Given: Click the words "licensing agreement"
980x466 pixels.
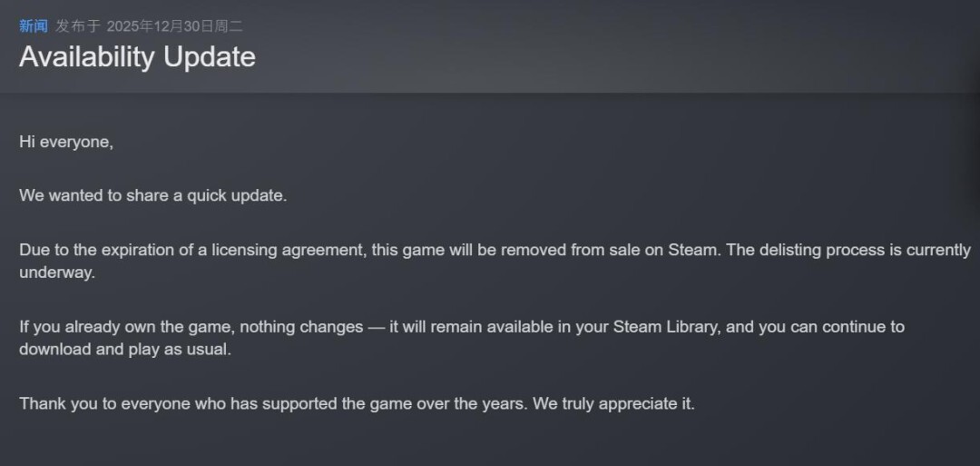Looking at the screenshot, I should click(x=289, y=249).
